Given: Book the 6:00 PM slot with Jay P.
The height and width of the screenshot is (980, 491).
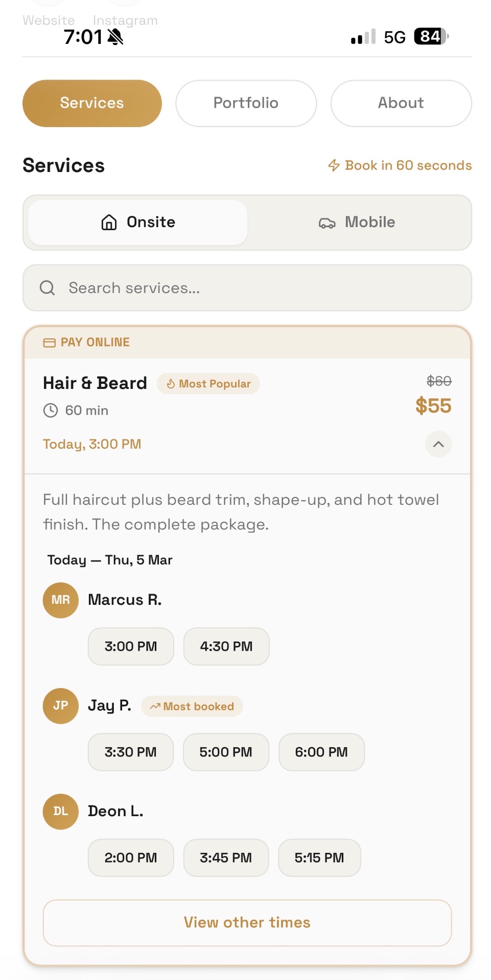Looking at the screenshot, I should point(321,752).
